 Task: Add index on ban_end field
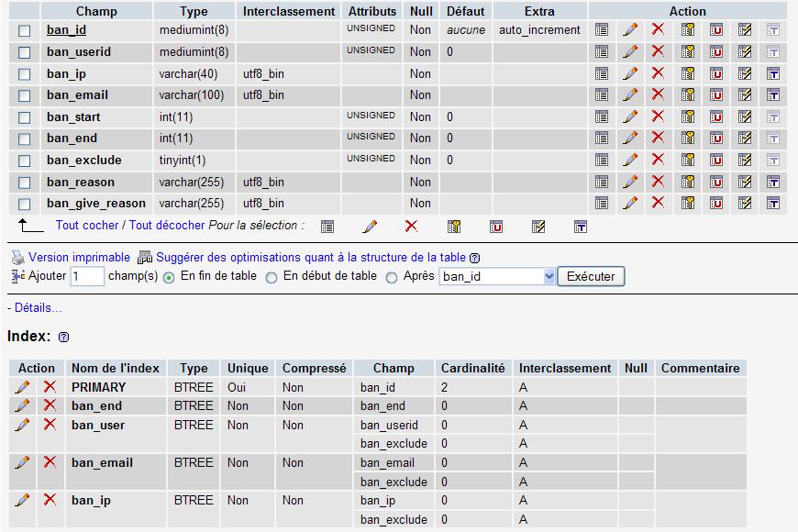(745, 139)
